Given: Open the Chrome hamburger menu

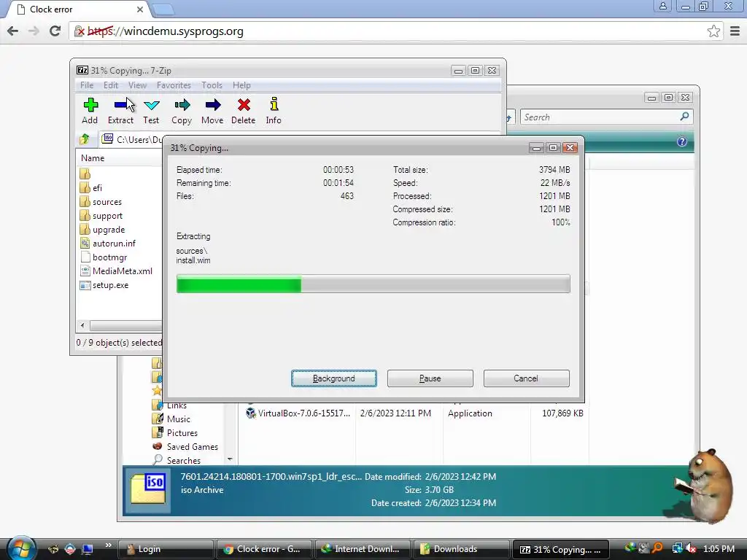Looking at the screenshot, I should click(x=735, y=31).
